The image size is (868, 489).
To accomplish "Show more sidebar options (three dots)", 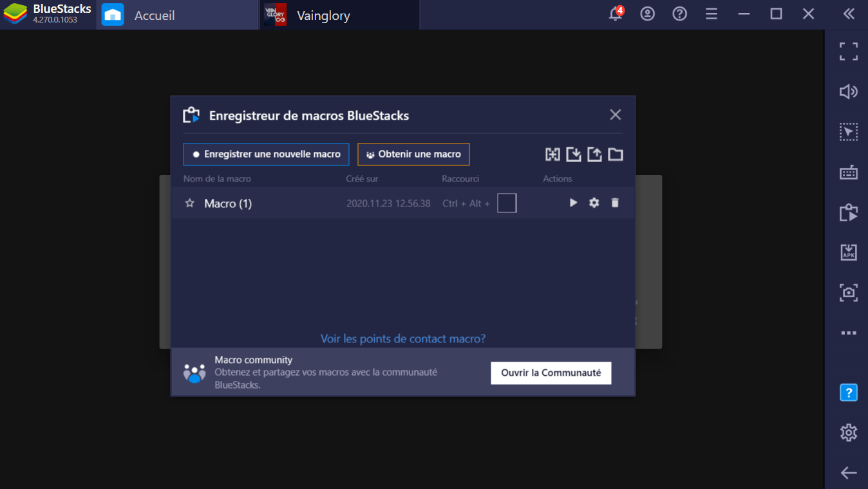I will [849, 333].
